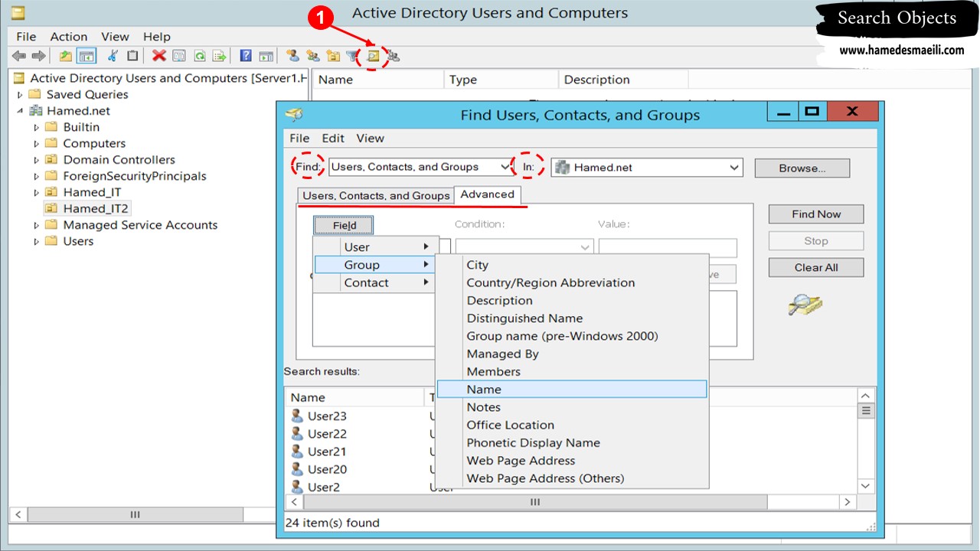The height and width of the screenshot is (551, 980).
Task: Click the Export List icon
Action: (220, 56)
